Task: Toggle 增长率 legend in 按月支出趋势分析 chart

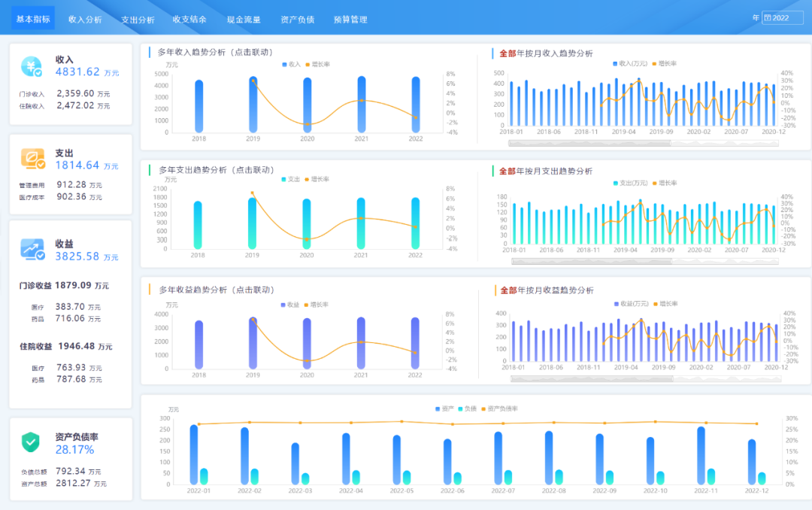Action: click(x=665, y=183)
